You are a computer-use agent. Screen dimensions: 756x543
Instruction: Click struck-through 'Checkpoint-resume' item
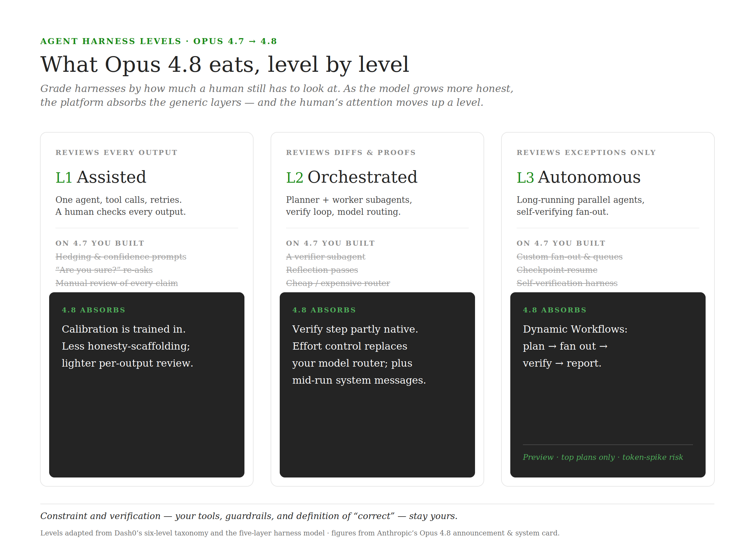click(x=557, y=270)
